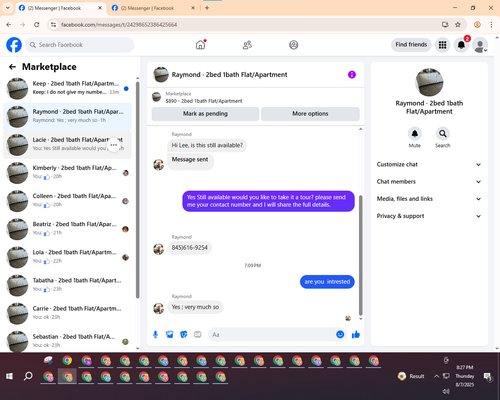Click the 'are you intrested' message bubble
500x400 pixels.
327,282
